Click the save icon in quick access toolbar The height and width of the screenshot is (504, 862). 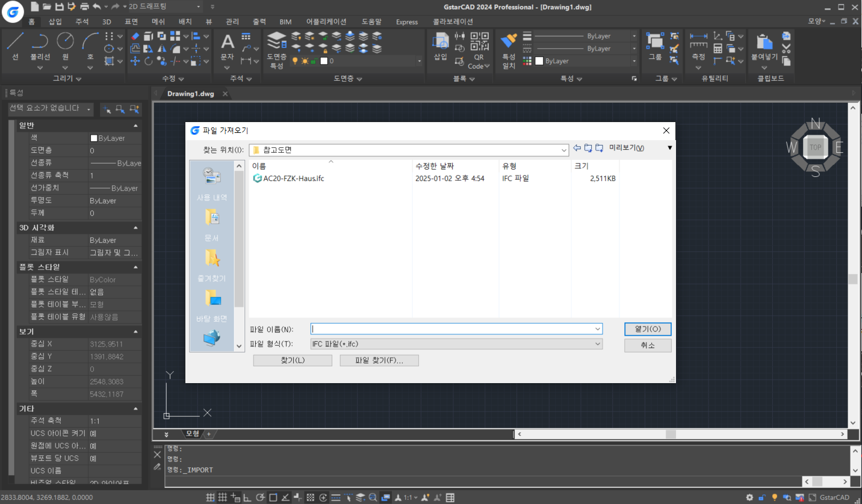tap(59, 7)
